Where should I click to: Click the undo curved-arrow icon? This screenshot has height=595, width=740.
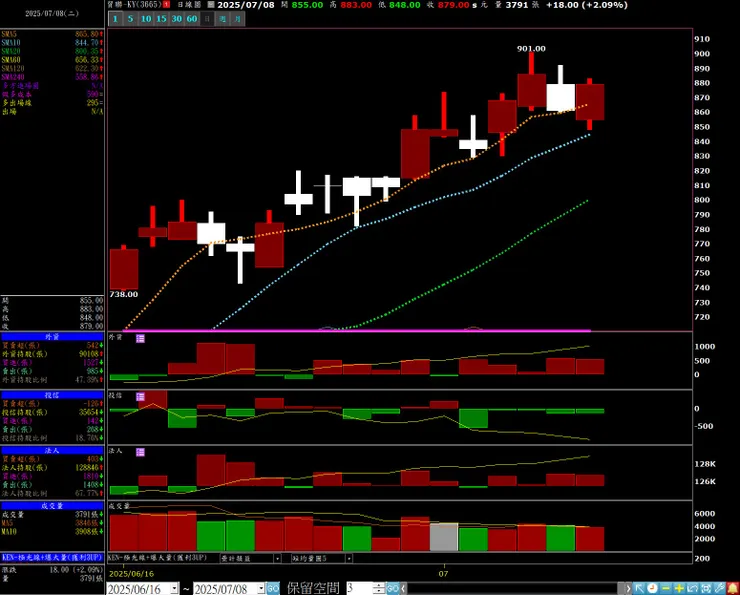(x=692, y=588)
